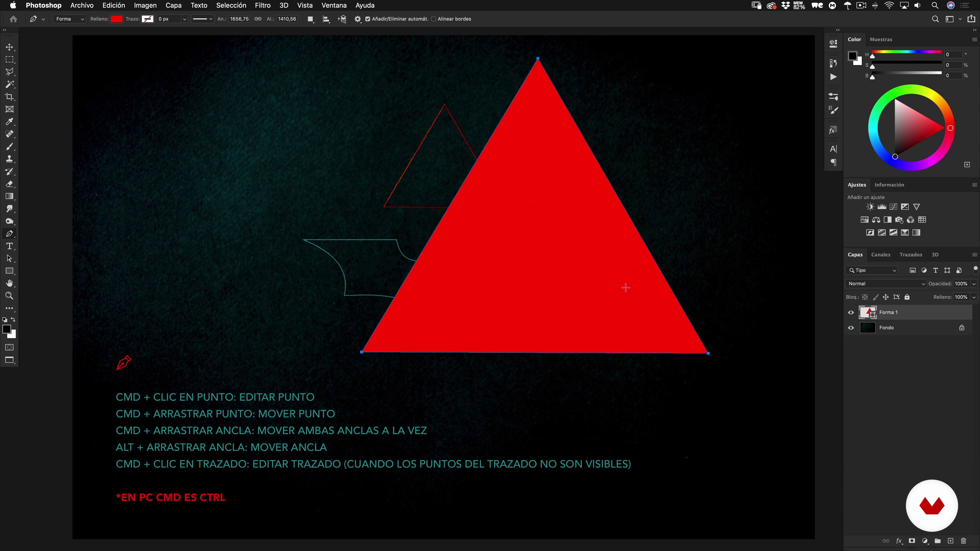This screenshot has width=980, height=551.
Task: Open the Forma tool mode dropdown
Action: pyautogui.click(x=70, y=19)
